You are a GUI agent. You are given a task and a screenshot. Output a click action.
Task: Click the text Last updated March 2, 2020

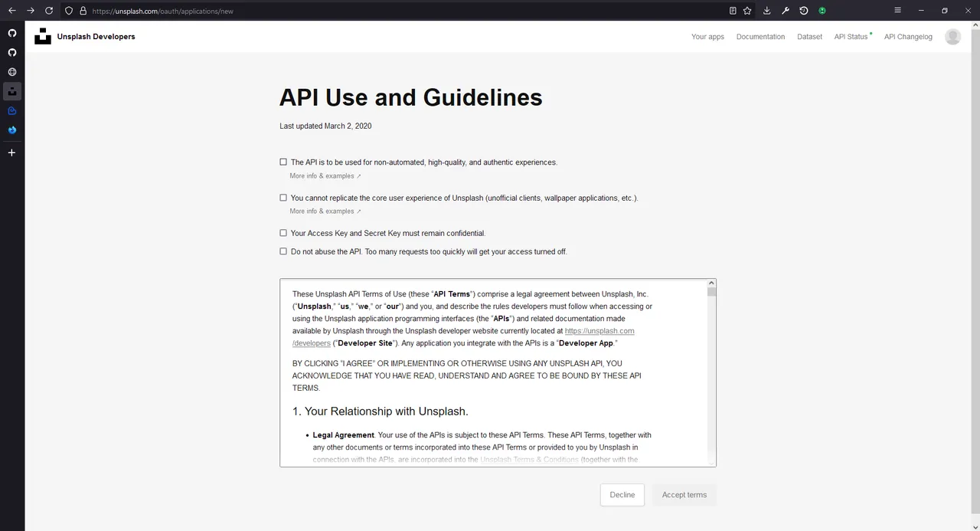pos(325,126)
